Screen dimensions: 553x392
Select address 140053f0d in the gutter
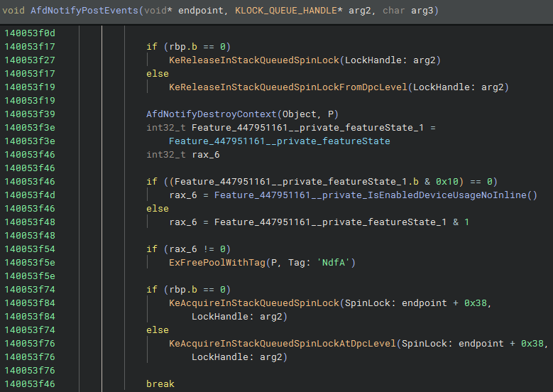pyautogui.click(x=29, y=33)
